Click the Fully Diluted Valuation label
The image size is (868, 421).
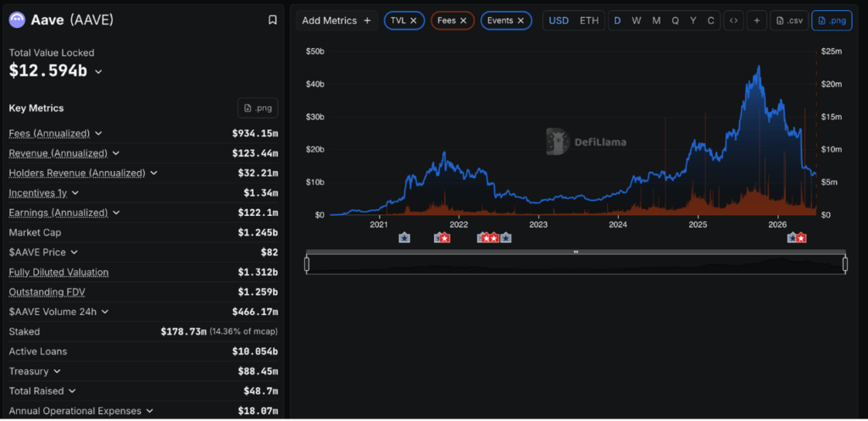[58, 272]
